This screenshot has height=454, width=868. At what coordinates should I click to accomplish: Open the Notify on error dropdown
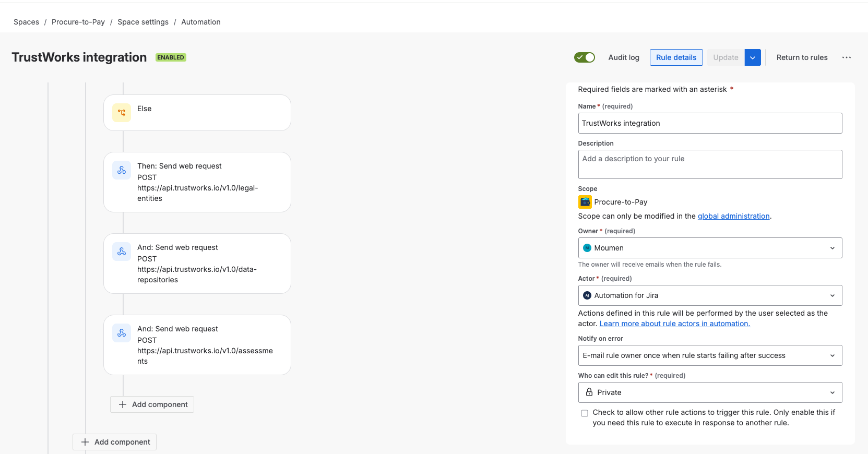coord(710,355)
